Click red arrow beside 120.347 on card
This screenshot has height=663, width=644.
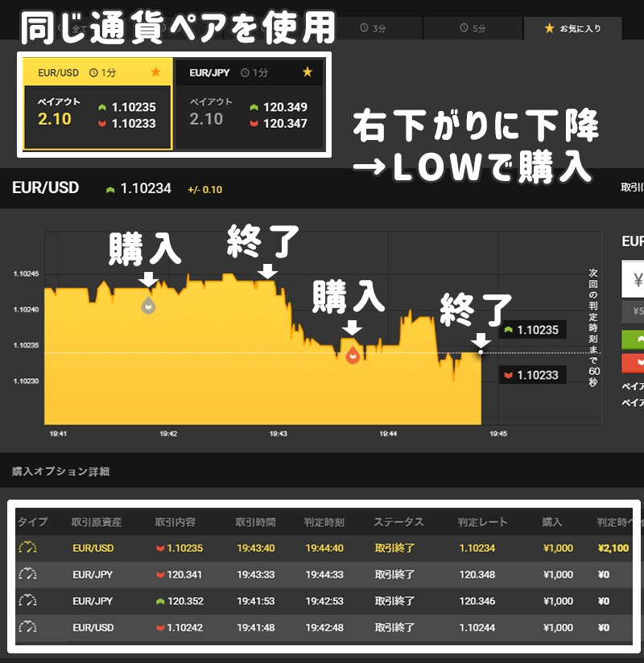pos(254,123)
